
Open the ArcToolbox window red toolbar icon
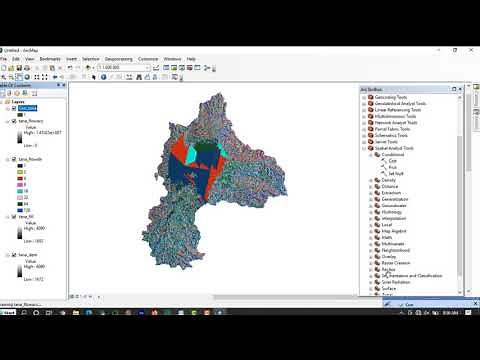pos(190,68)
